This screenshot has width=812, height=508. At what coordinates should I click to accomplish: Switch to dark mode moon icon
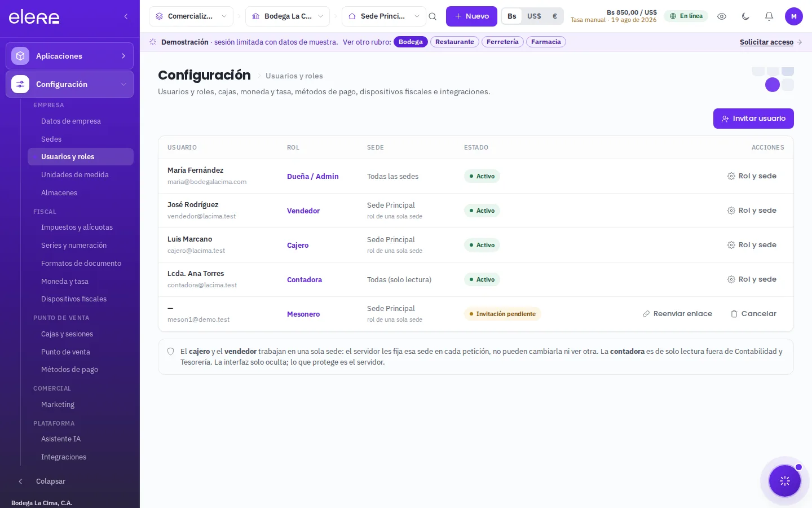(x=745, y=16)
